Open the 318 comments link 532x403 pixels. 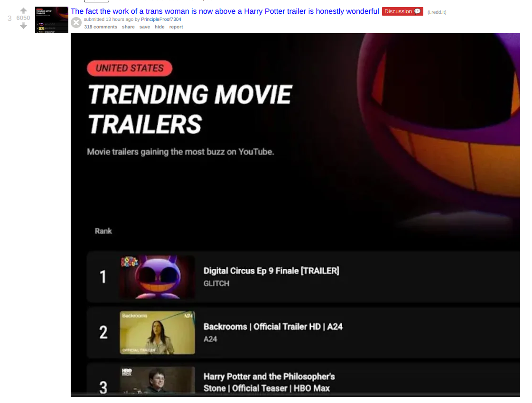101,27
